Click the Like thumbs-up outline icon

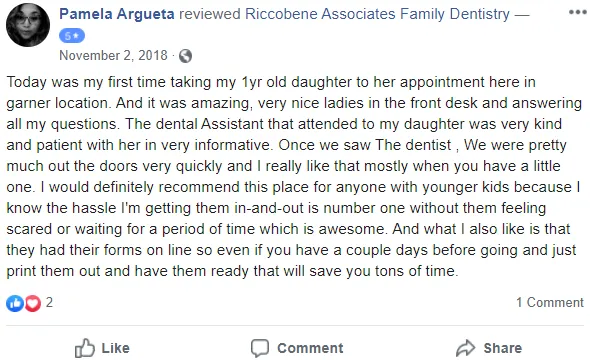tap(84, 348)
